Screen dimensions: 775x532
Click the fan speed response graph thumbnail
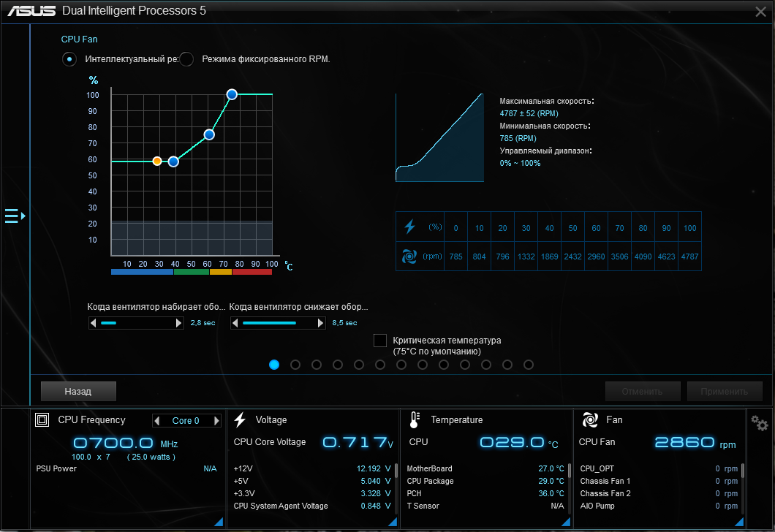point(439,137)
